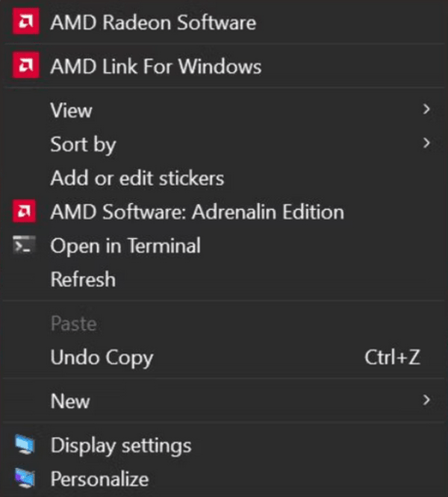Launch AMD Link For Windows
This screenshot has width=448, height=497.
tap(224, 66)
